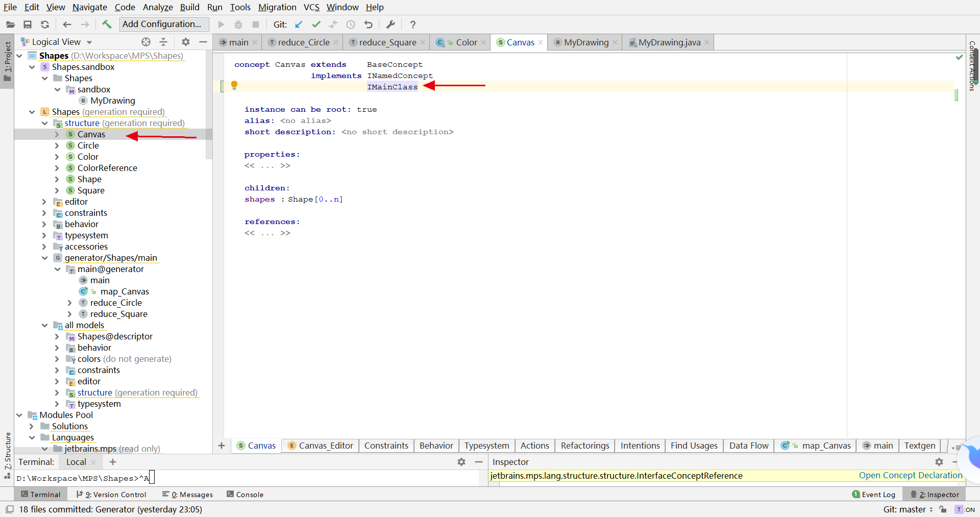The image size is (980, 517).
Task: Open project view settings gear icon
Action: coord(186,42)
